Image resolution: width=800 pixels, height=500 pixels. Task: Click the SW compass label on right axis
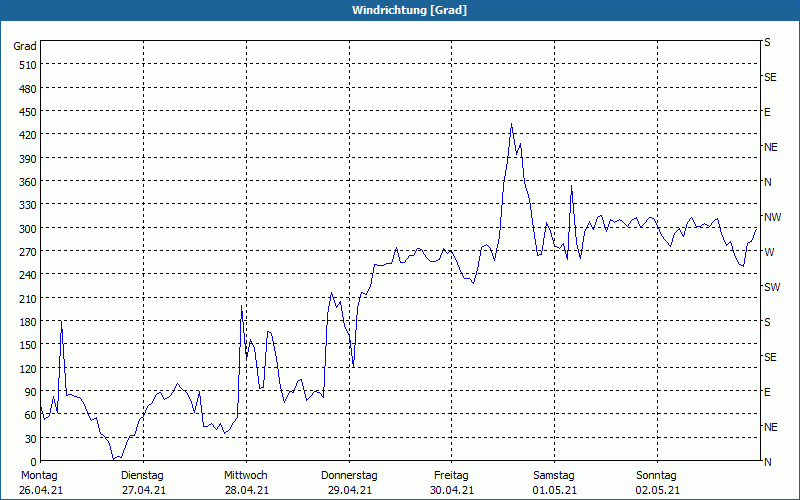point(771,287)
